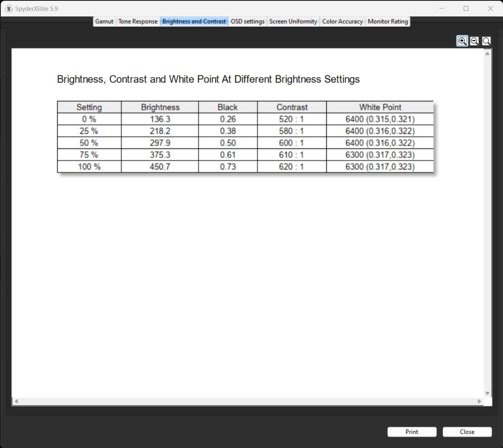Viewport: 503px width, 448px height.
Task: Click the White Point column header
Action: click(x=380, y=107)
